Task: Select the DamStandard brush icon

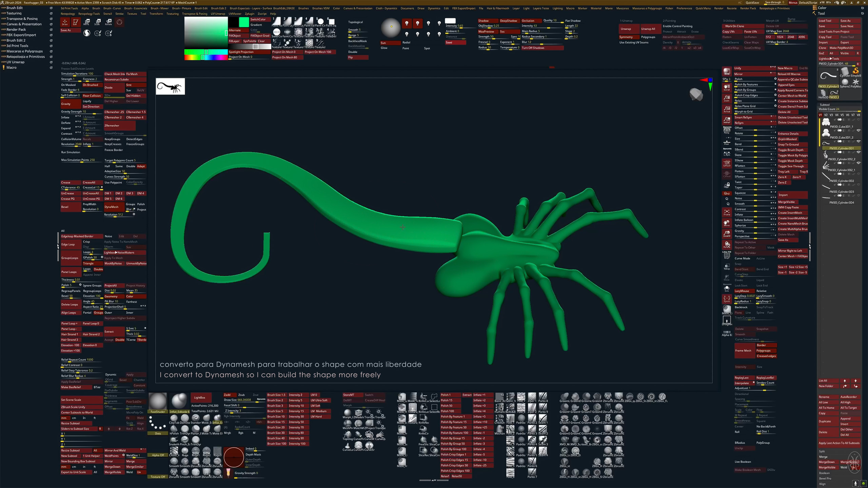Action: [x=185, y=419]
